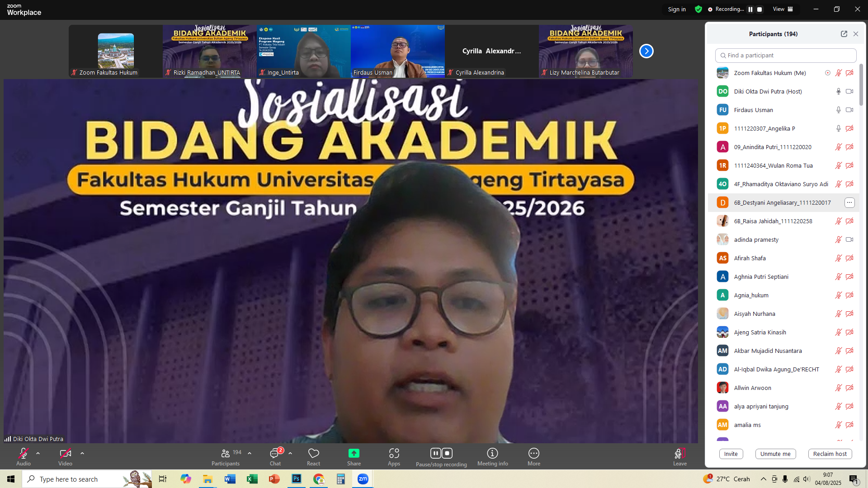
Task: Expand the audio options arrow
Action: pyautogui.click(x=38, y=453)
